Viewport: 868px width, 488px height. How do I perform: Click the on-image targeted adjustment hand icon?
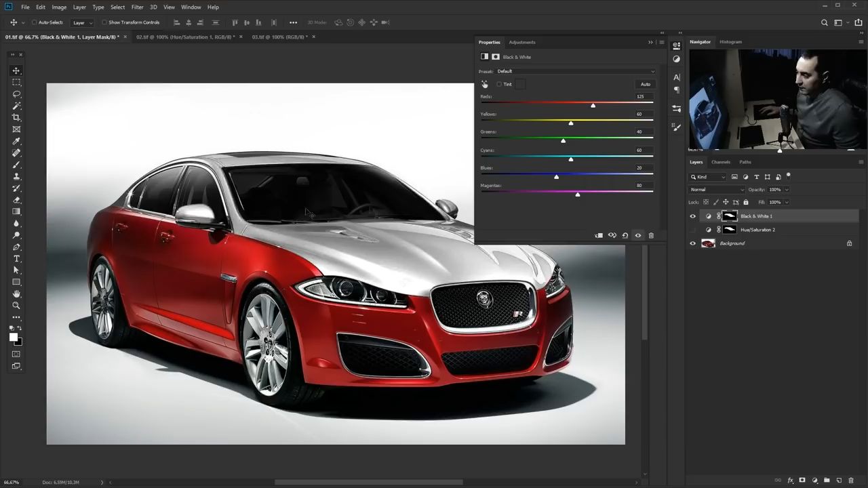[x=484, y=84]
